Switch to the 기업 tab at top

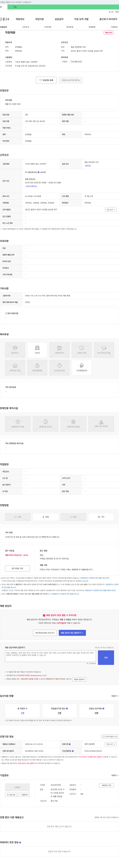15,7
